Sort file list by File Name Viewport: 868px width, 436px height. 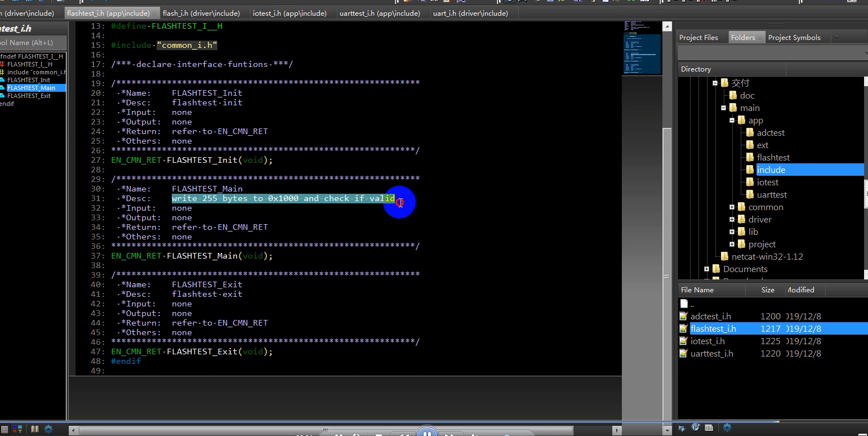point(711,290)
